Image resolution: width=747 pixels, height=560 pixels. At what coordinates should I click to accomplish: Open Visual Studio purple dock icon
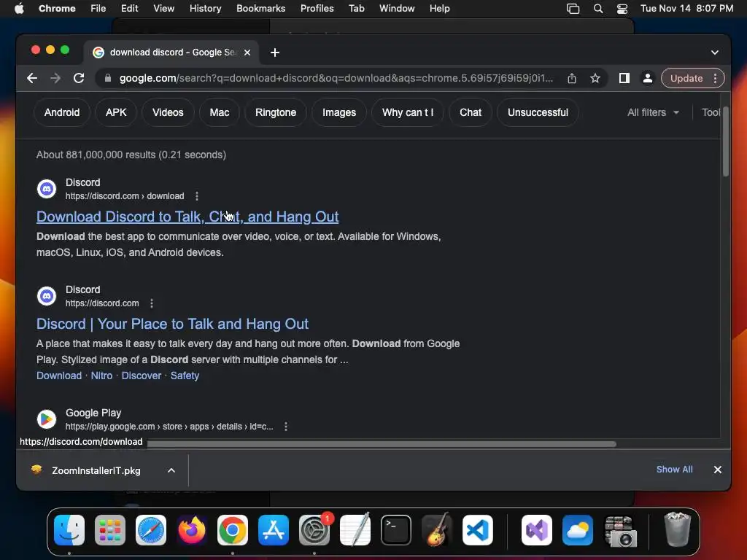537,530
